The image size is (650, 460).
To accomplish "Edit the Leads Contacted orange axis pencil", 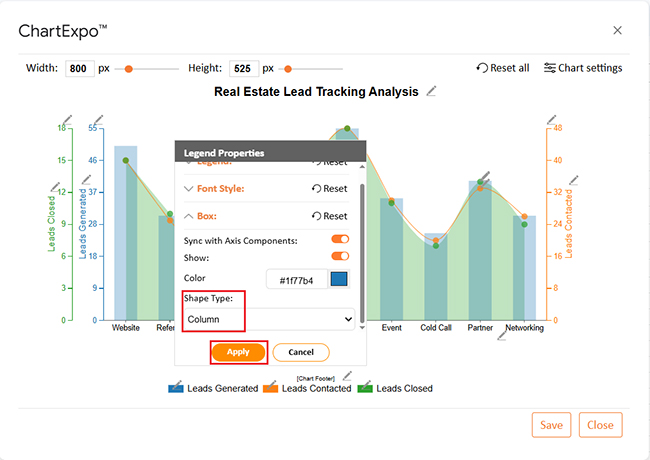I will pos(551,121).
